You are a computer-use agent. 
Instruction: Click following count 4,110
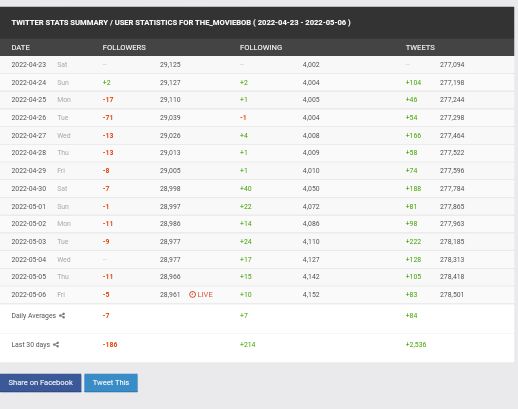pyautogui.click(x=311, y=242)
